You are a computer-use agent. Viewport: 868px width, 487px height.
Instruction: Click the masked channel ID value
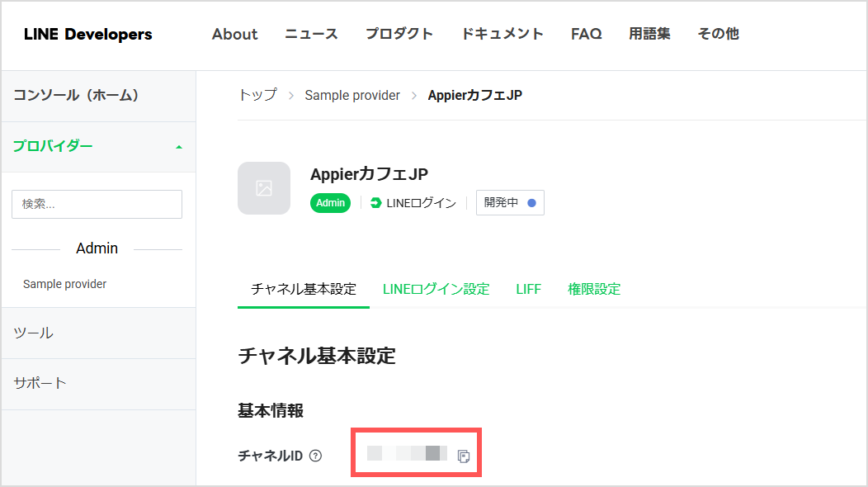coord(407,453)
